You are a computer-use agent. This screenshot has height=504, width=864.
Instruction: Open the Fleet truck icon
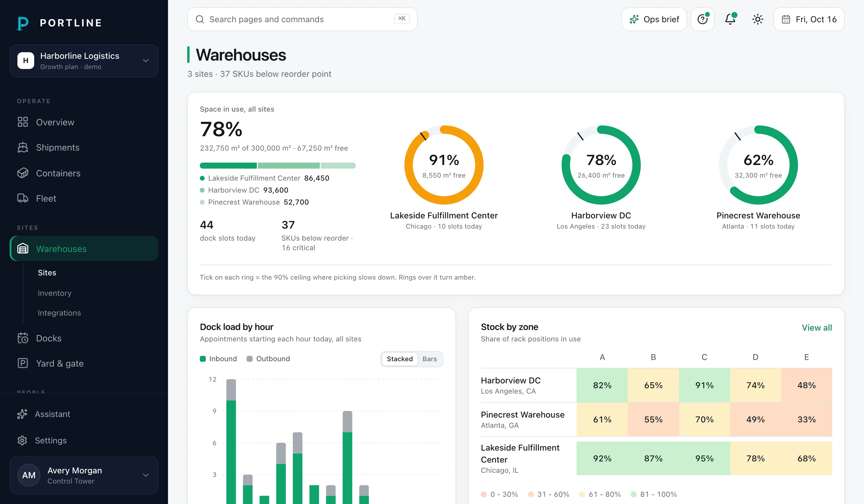(22, 198)
